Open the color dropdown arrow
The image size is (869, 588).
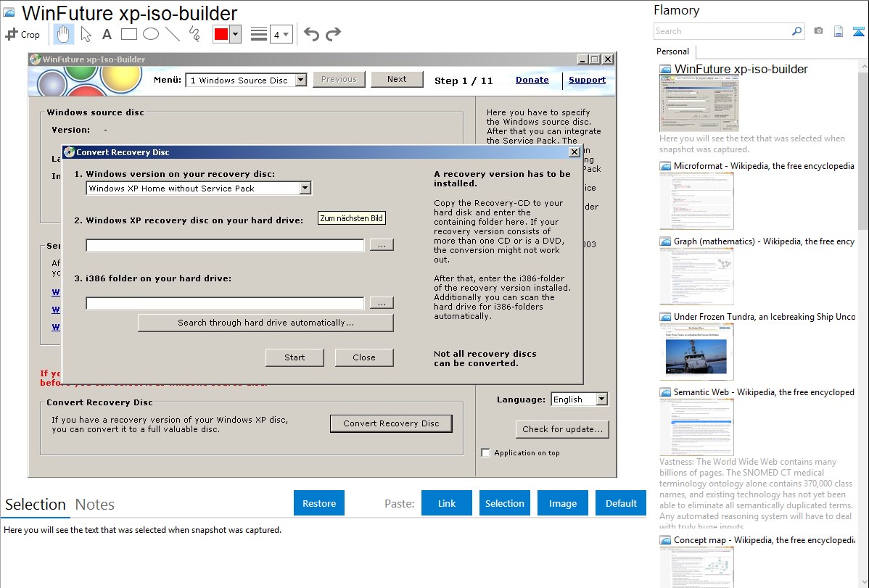236,34
